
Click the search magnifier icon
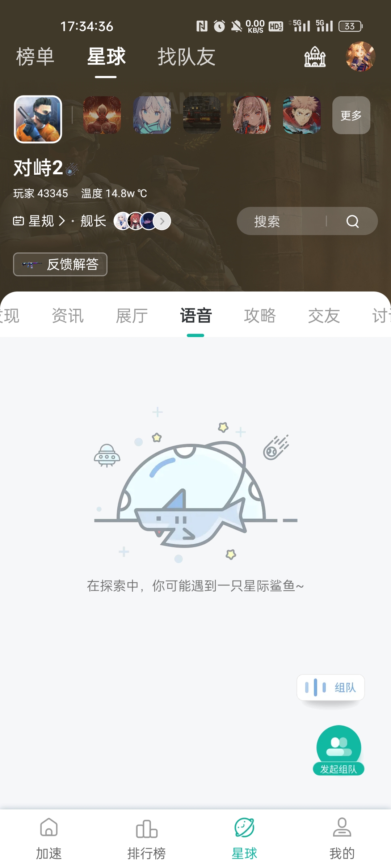tap(353, 221)
